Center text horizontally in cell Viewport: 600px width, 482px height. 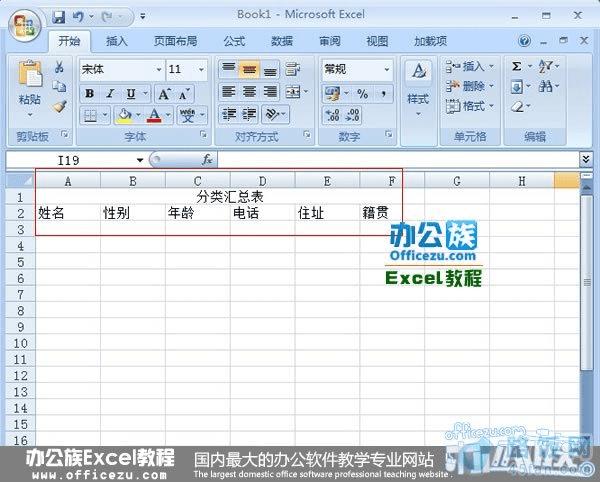[x=249, y=92]
